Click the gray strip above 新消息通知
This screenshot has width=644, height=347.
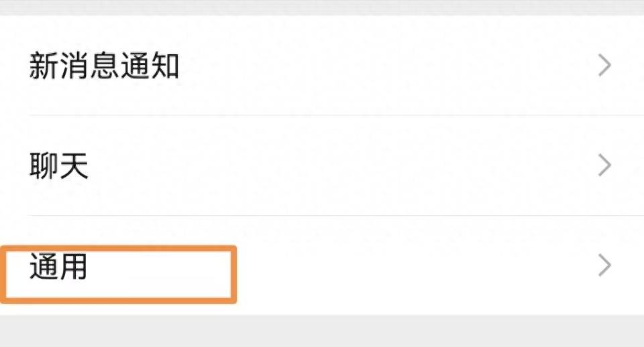point(322,7)
